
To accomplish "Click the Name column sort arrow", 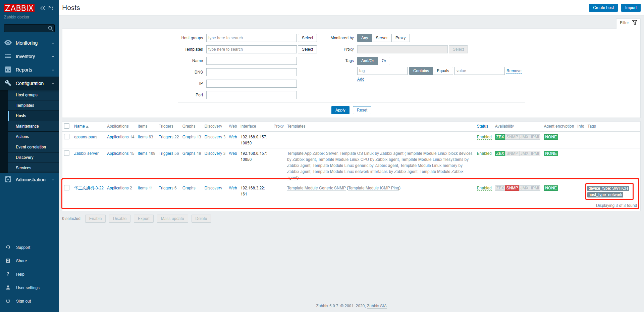I will click(x=87, y=127).
